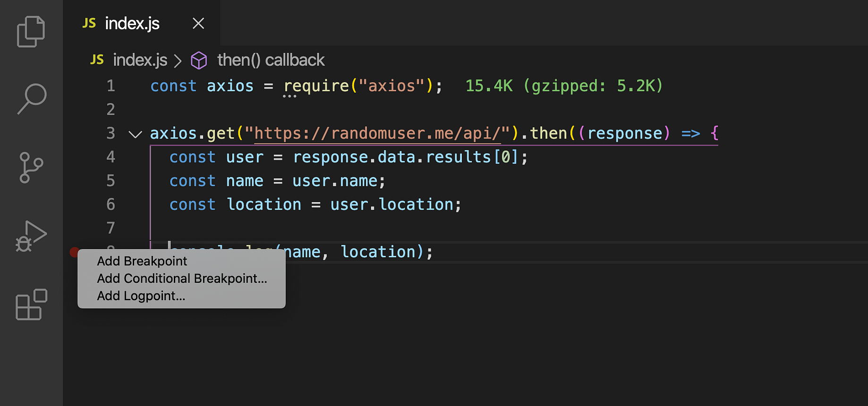Click line number 3 in gutter
Viewport: 868px width, 406px height.
tap(111, 134)
